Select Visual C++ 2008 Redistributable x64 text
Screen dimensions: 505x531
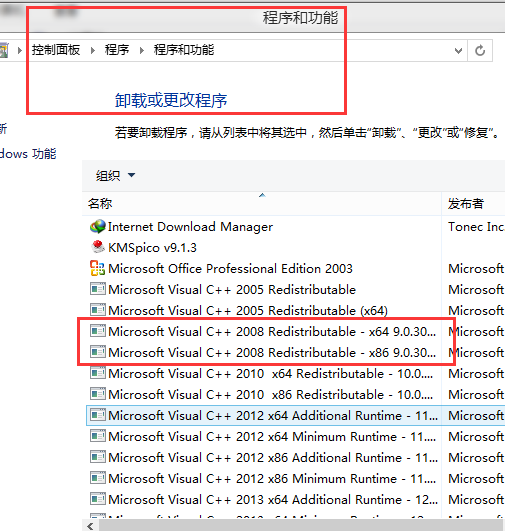(x=272, y=332)
